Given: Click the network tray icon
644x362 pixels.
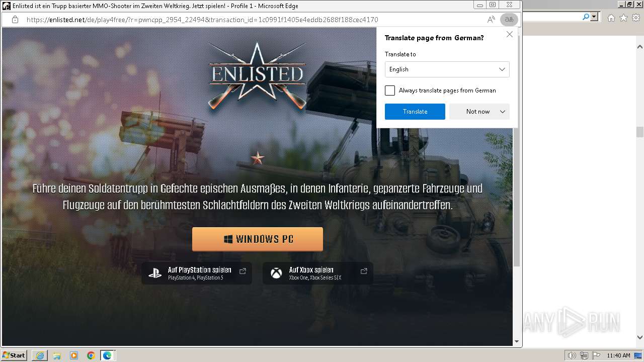Looking at the screenshot, I should [584, 355].
